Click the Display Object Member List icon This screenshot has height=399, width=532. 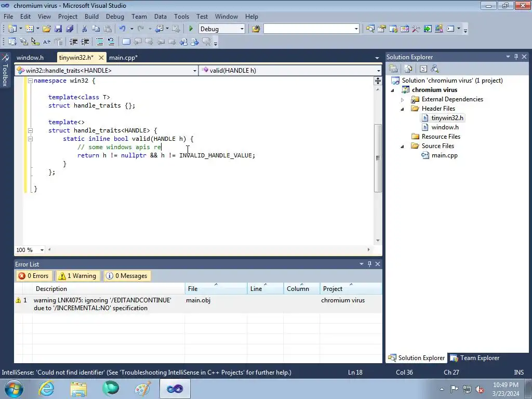click(12, 42)
